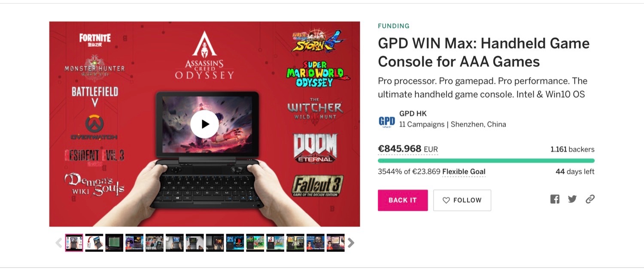Screen dimensions: 644x271
Task: Follow this campaign
Action: click(462, 200)
